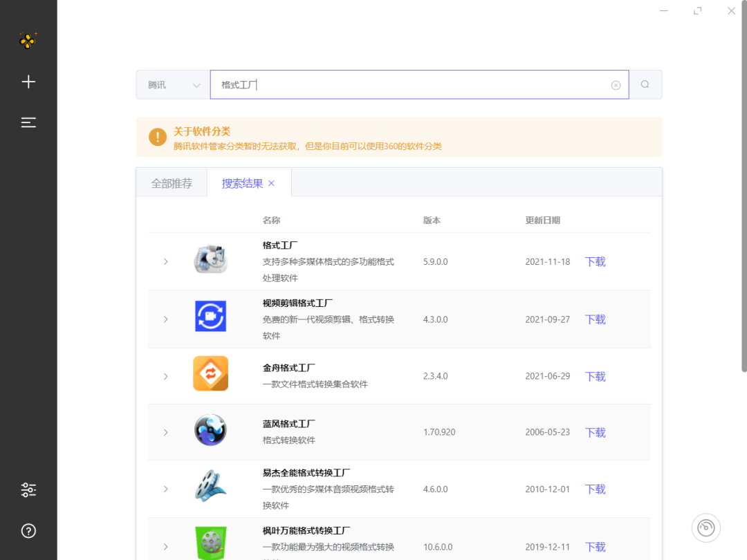The width and height of the screenshot is (747, 560).
Task: Click the warning exclamation icon in notice banner
Action: 157,137
